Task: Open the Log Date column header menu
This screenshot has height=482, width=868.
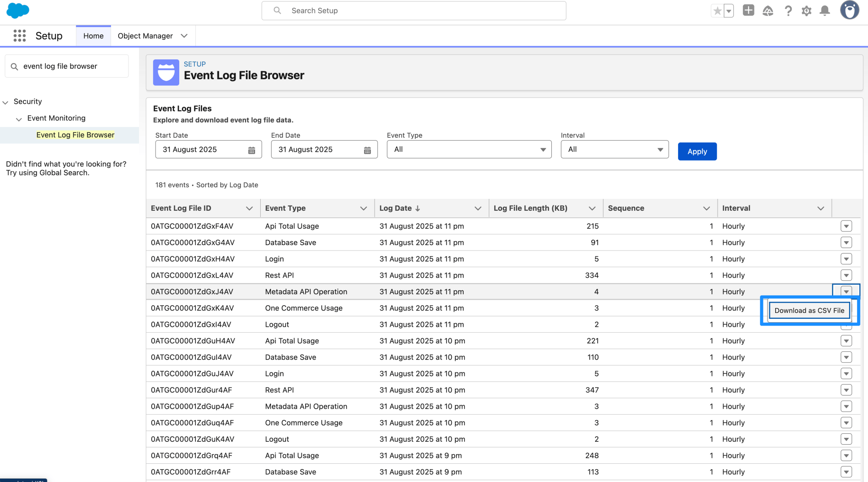Action: [478, 208]
